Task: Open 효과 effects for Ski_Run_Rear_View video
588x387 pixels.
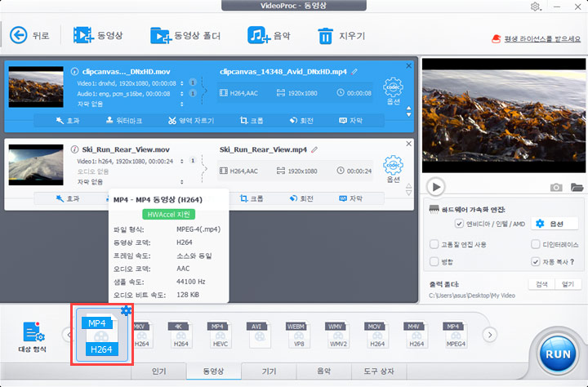Action: point(68,198)
